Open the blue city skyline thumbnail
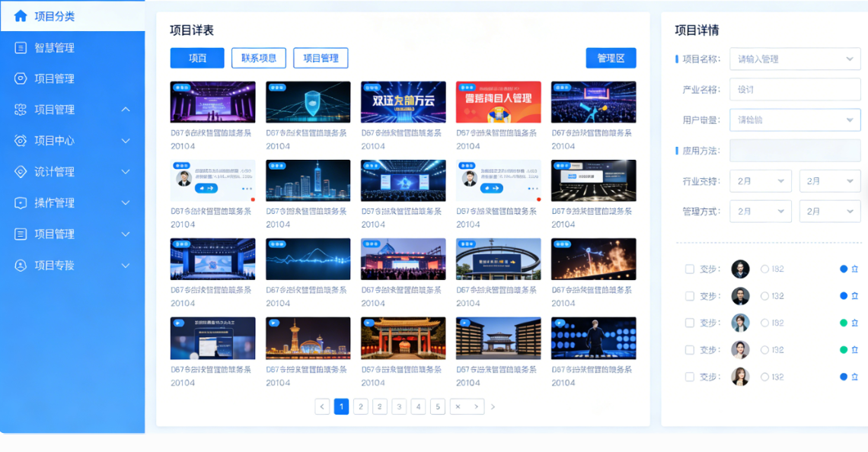 308,180
